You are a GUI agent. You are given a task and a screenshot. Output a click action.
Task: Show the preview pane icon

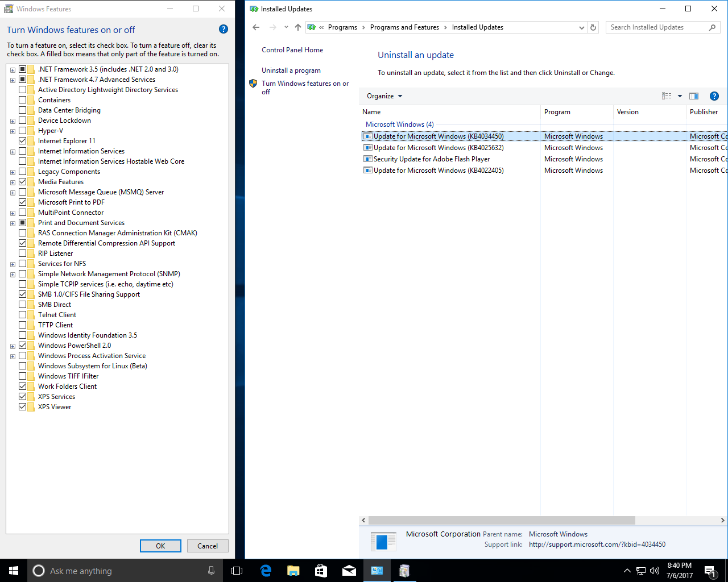(694, 96)
